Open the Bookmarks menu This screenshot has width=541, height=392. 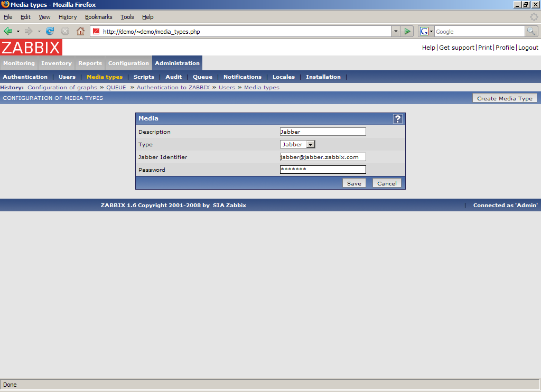pyautogui.click(x=99, y=17)
